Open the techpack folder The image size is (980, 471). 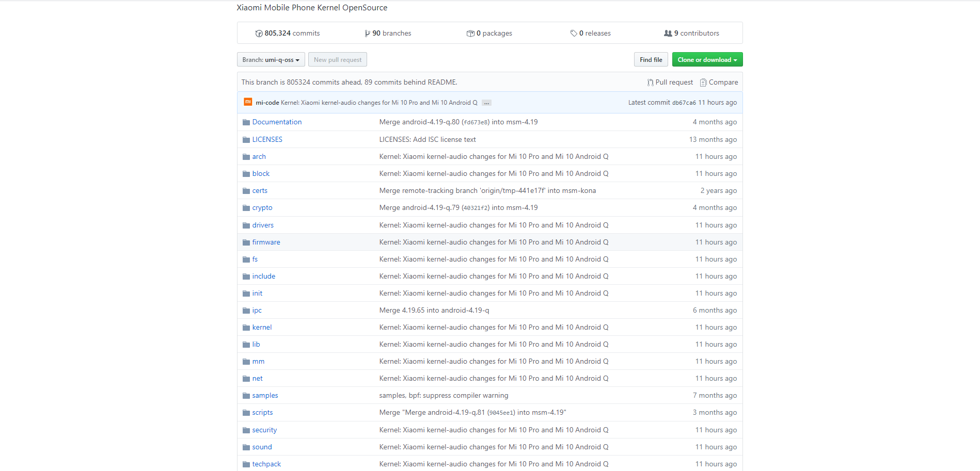(x=266, y=464)
